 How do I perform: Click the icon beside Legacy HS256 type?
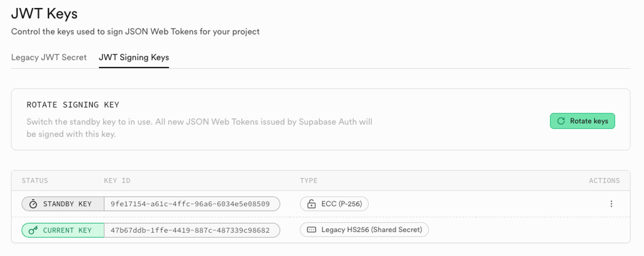pos(311,230)
